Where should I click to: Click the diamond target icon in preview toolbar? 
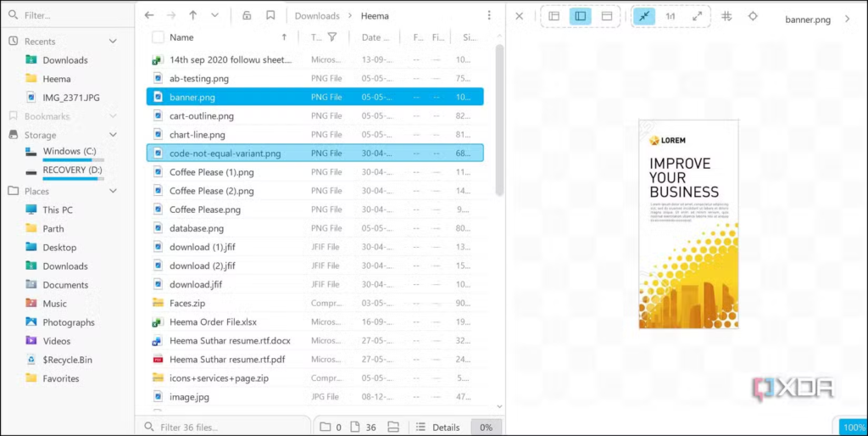753,16
